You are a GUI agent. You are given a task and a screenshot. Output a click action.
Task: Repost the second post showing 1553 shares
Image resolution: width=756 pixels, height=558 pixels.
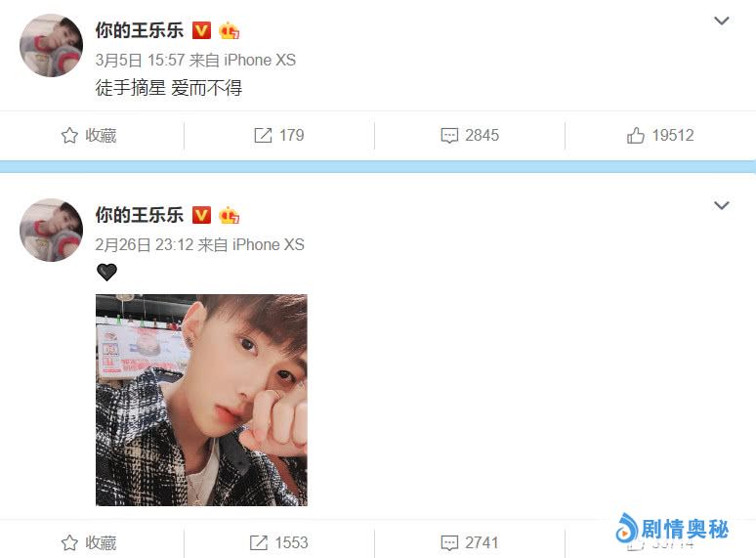[278, 543]
